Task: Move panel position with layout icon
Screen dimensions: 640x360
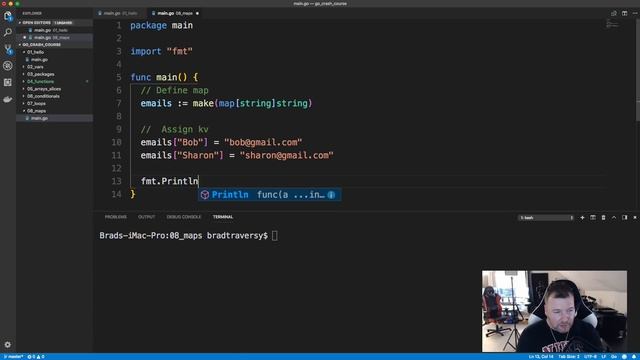Action: click(624, 218)
